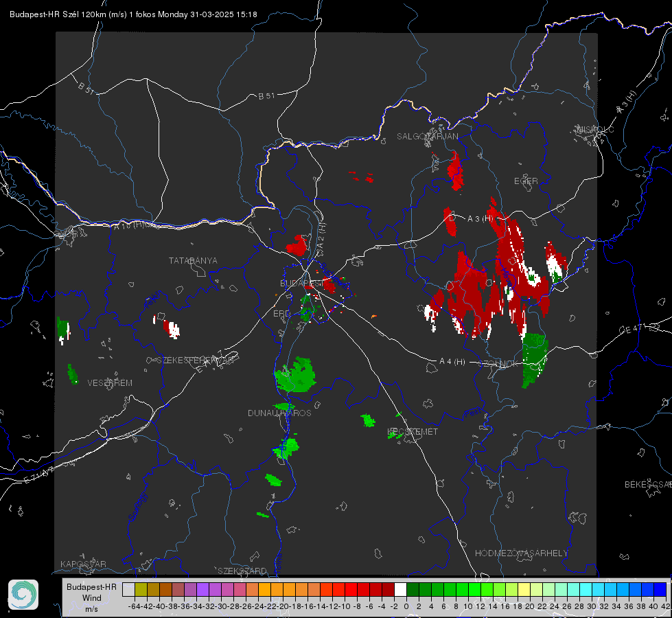Click the bright green swatch between 10 and 12
The height and width of the screenshot is (618, 672).
474,590
